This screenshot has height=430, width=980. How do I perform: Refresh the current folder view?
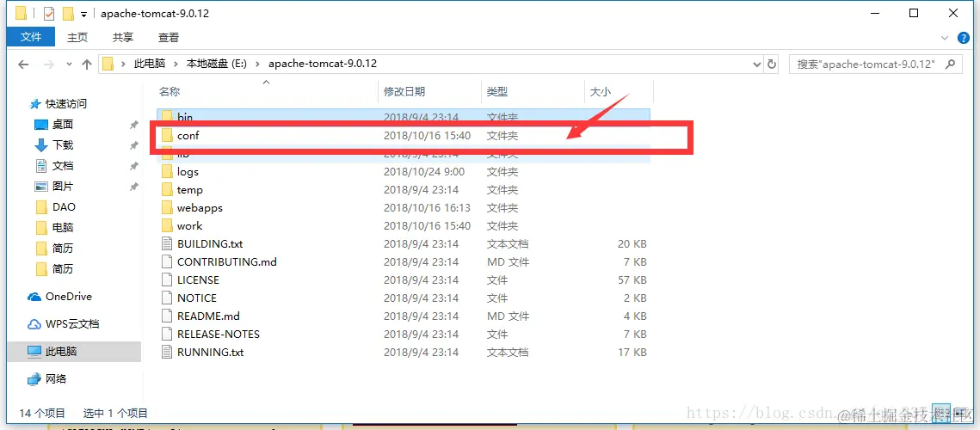(x=772, y=64)
